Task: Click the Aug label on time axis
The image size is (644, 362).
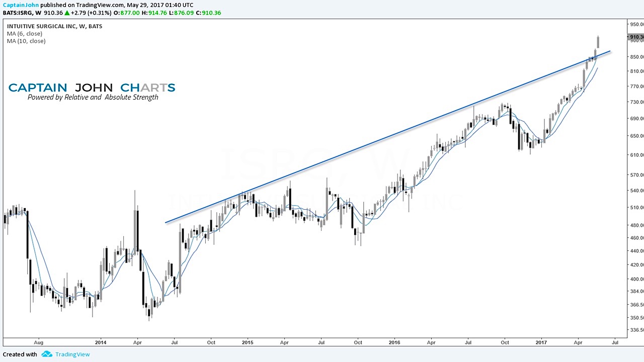Action: point(38,342)
